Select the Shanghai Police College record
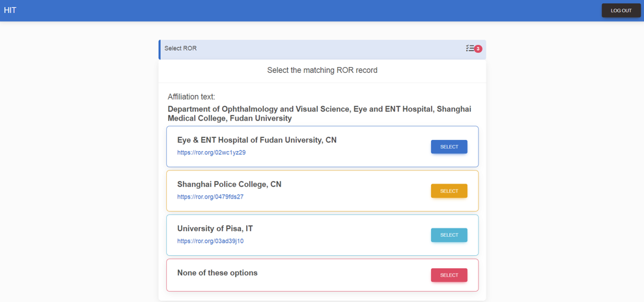 pos(449,191)
